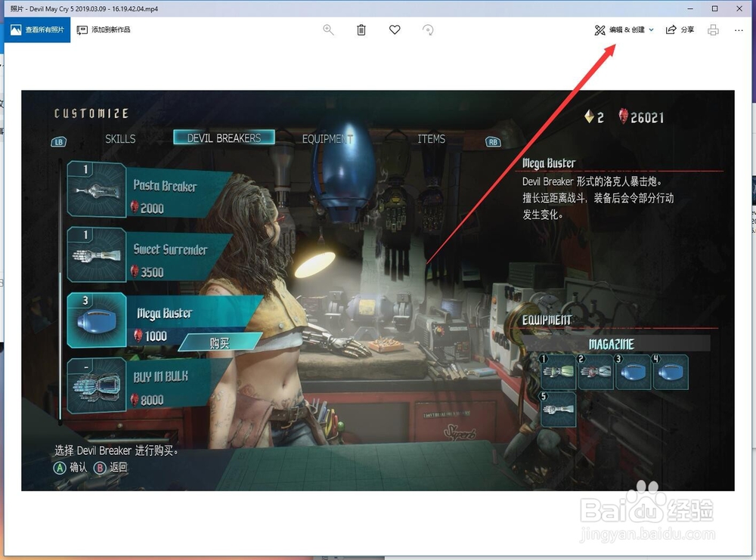Close the Photos window
The image size is (756, 560).
739,8
